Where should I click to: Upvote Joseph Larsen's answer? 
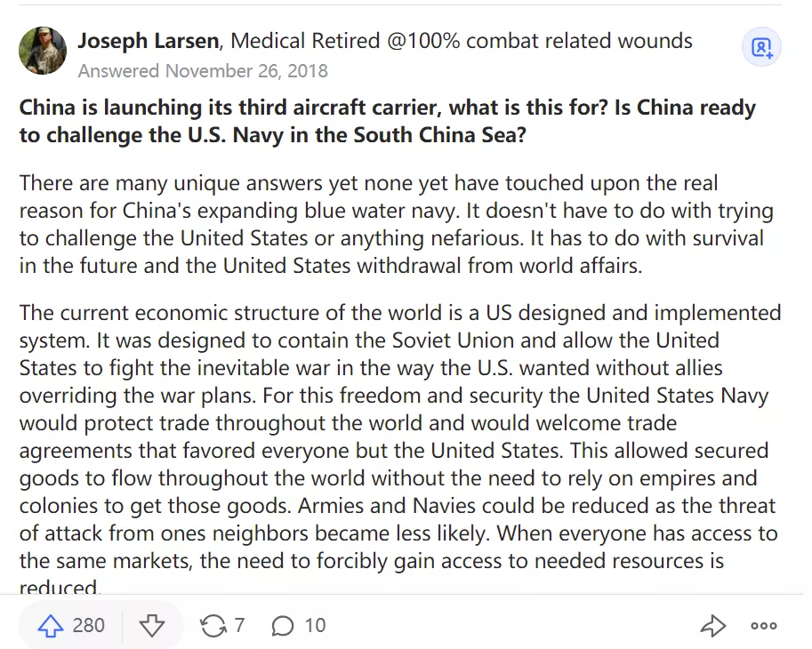pyautogui.click(x=50, y=626)
